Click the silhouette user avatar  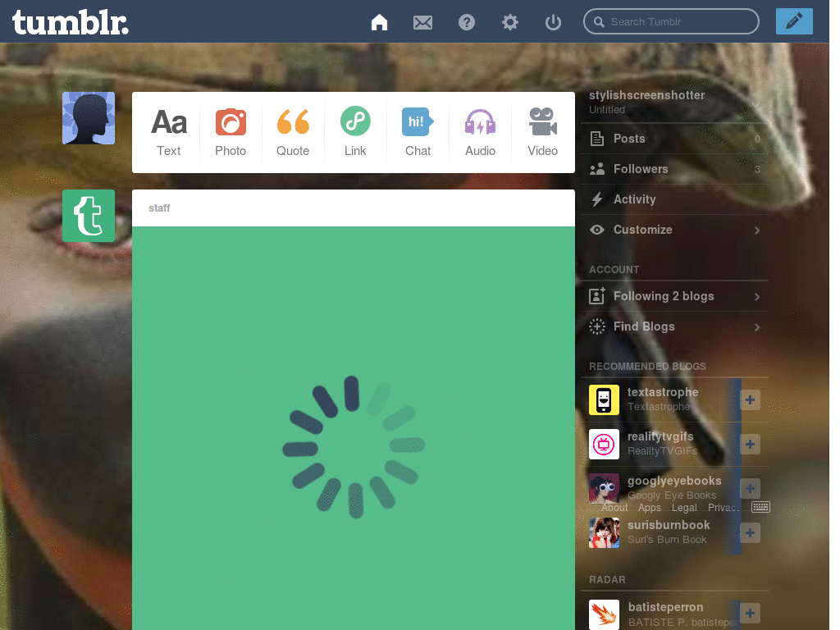[x=89, y=118]
